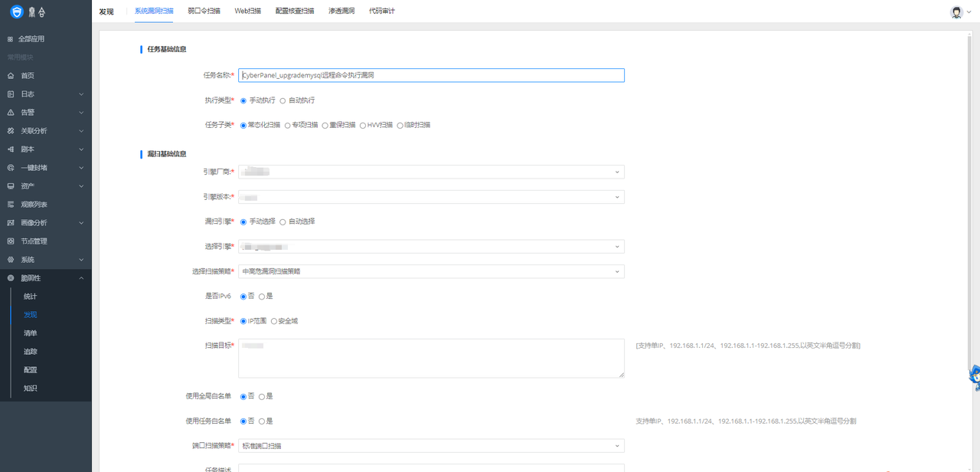Click the 告警 alert icon in sidebar

pyautogui.click(x=11, y=113)
